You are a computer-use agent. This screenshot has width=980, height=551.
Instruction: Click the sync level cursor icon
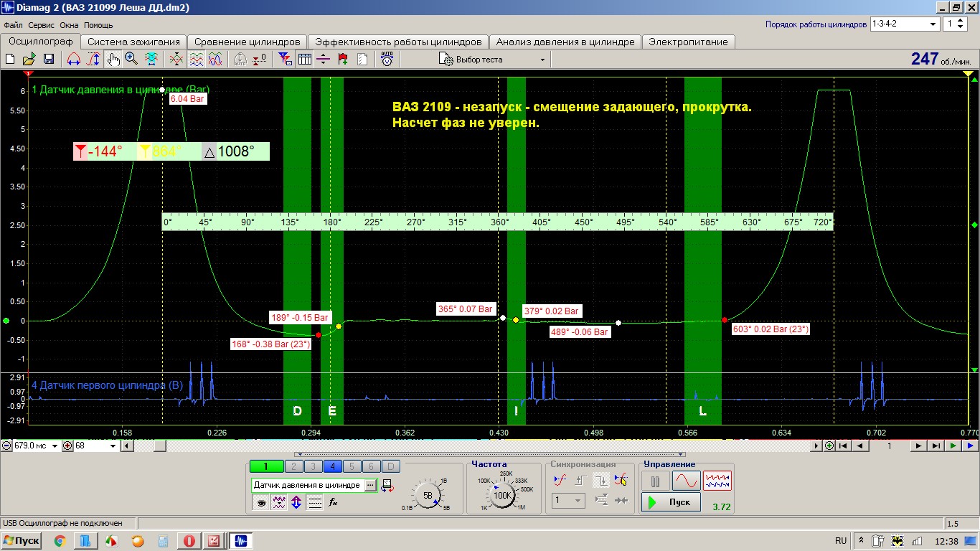(620, 480)
